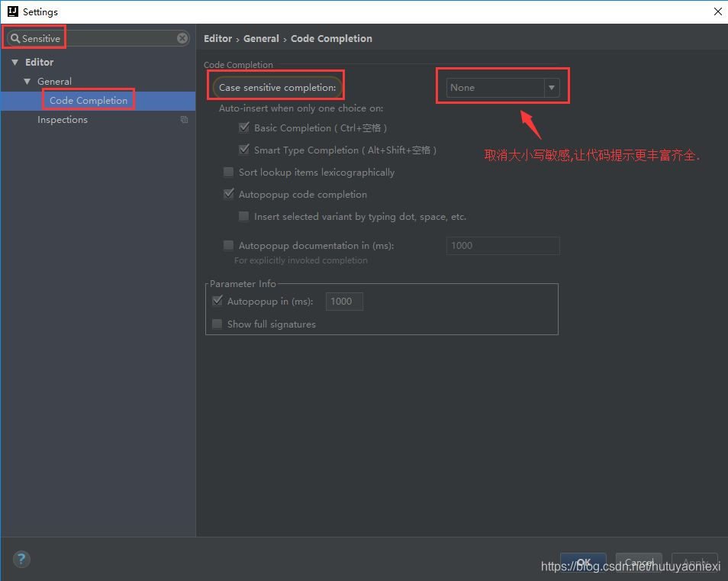The image size is (728, 581).
Task: Select Inspections in the settings tree
Action: 63,119
